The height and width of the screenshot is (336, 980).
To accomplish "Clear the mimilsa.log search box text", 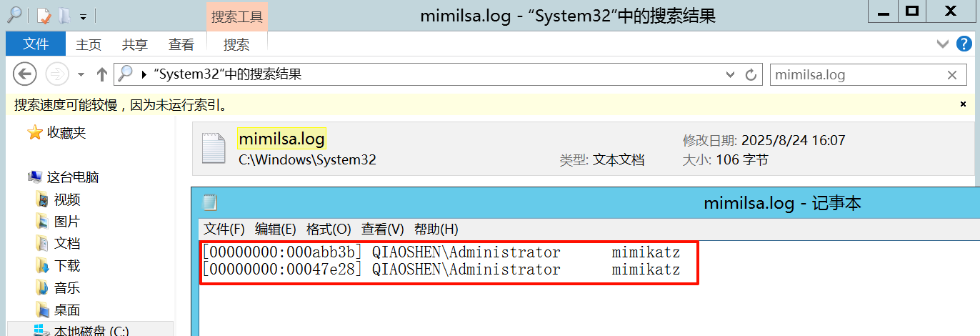I will 951,74.
